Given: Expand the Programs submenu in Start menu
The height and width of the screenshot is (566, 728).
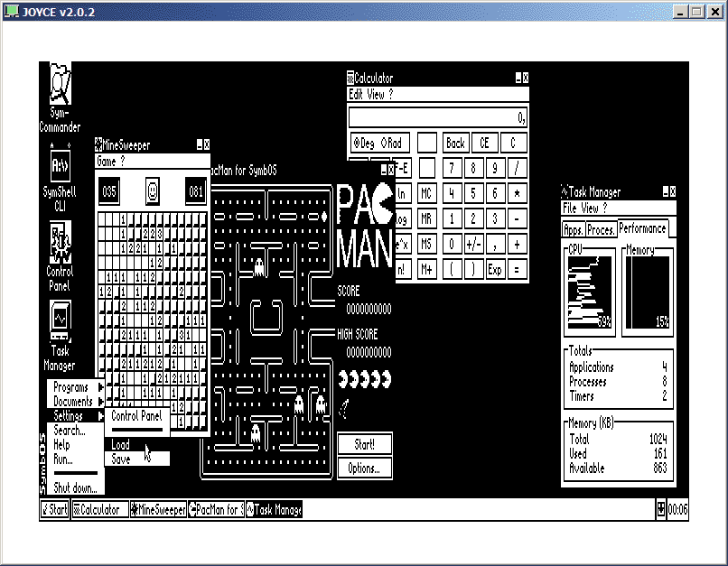Looking at the screenshot, I should (x=73, y=387).
